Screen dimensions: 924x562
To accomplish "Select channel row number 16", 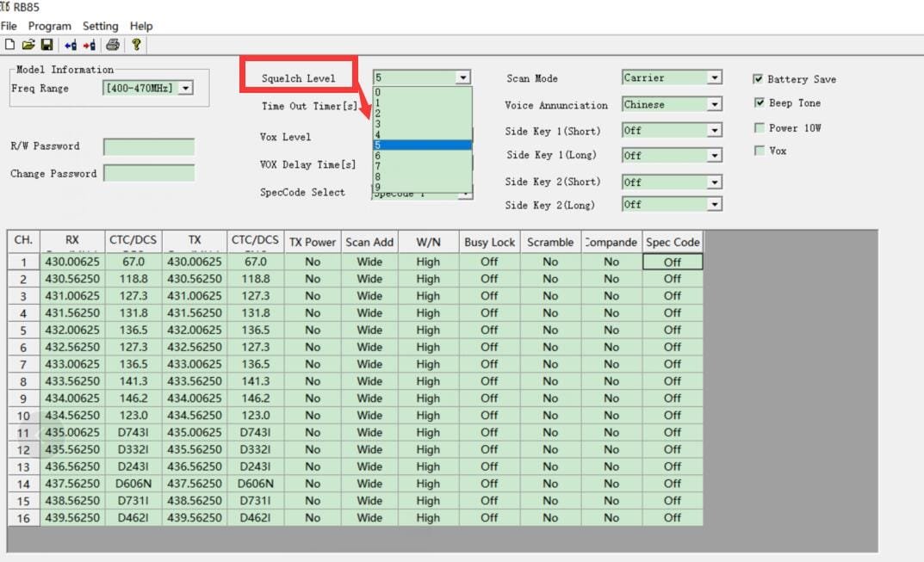I will tap(23, 518).
